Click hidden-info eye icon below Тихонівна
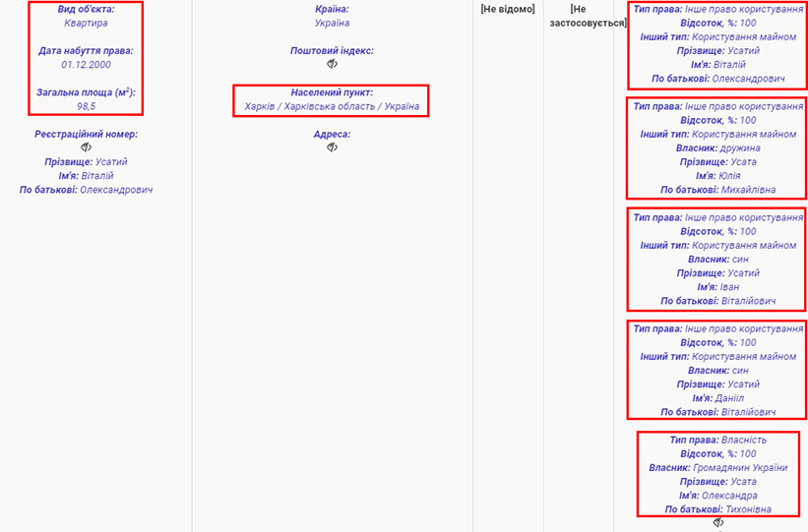 (x=717, y=523)
